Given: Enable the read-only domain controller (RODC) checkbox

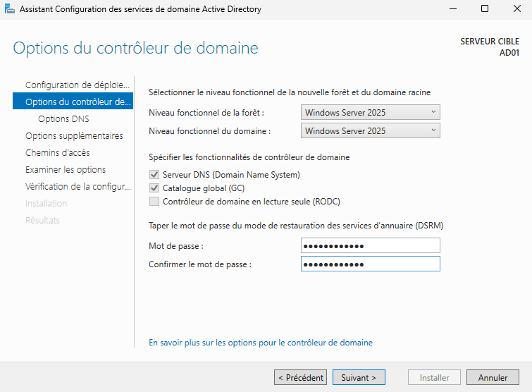Looking at the screenshot, I should pyautogui.click(x=154, y=202).
